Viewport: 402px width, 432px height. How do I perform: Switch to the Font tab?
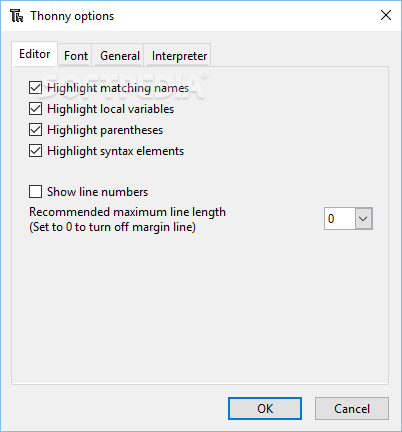click(x=76, y=56)
